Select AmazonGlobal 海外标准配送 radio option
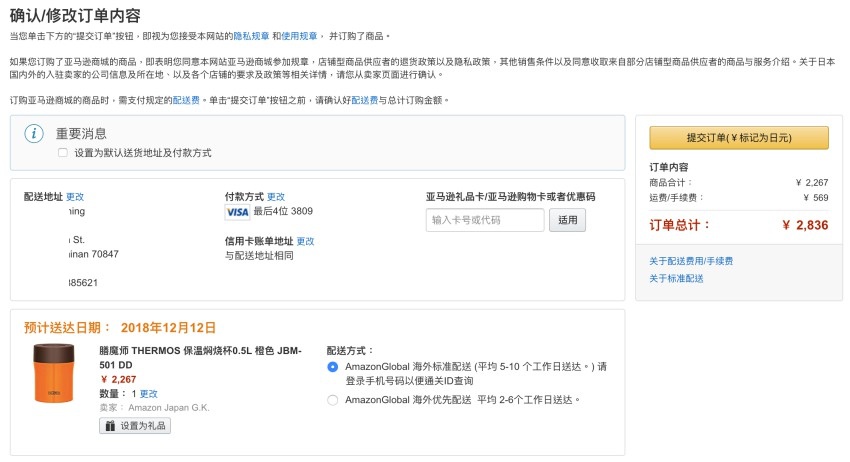Image resolution: width=850 pixels, height=462 pixels. tap(333, 367)
